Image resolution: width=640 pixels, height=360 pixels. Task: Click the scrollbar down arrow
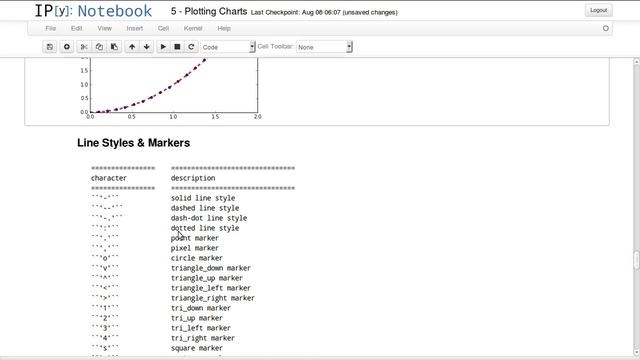(636, 353)
